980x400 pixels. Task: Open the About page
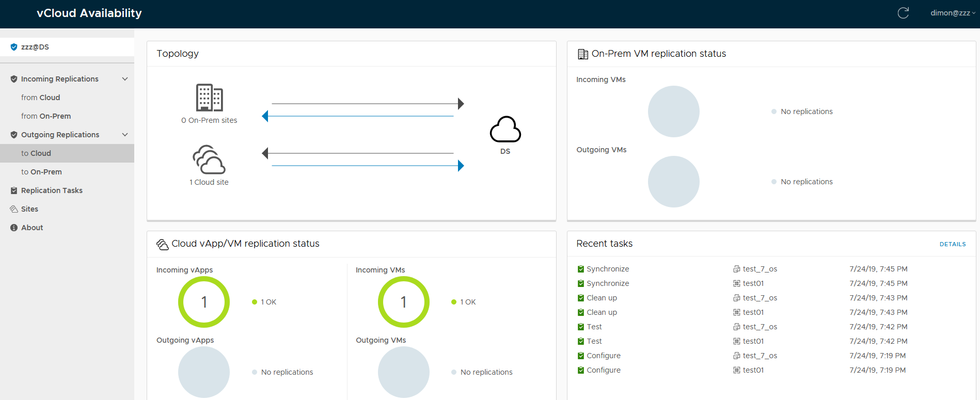coord(32,228)
